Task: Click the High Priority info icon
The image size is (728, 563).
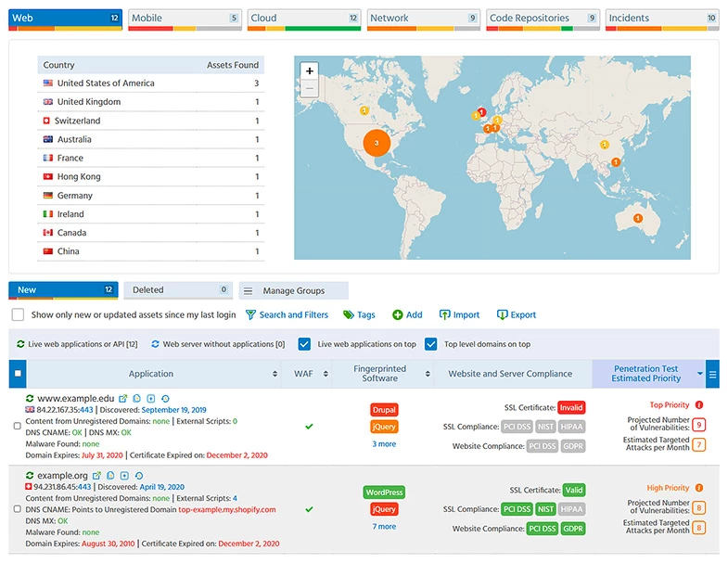Action: coord(699,488)
